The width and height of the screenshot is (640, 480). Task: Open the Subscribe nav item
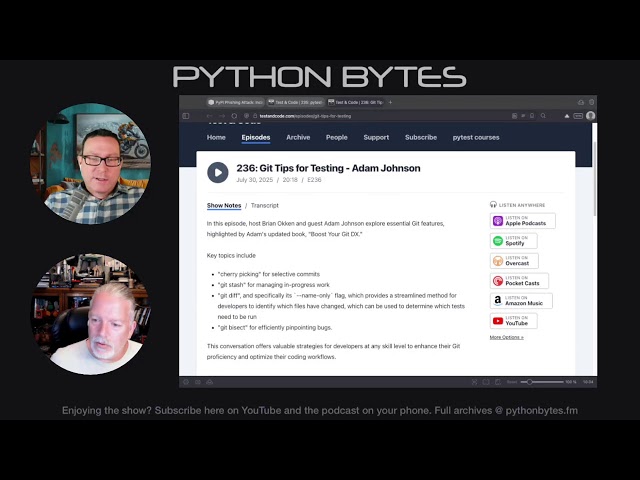click(x=421, y=138)
